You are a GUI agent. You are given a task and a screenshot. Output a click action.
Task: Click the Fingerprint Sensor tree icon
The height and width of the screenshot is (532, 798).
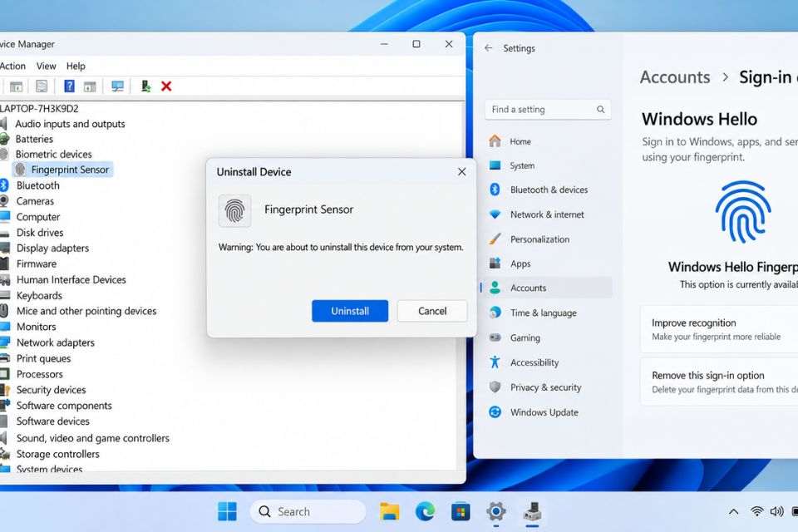pos(20,170)
